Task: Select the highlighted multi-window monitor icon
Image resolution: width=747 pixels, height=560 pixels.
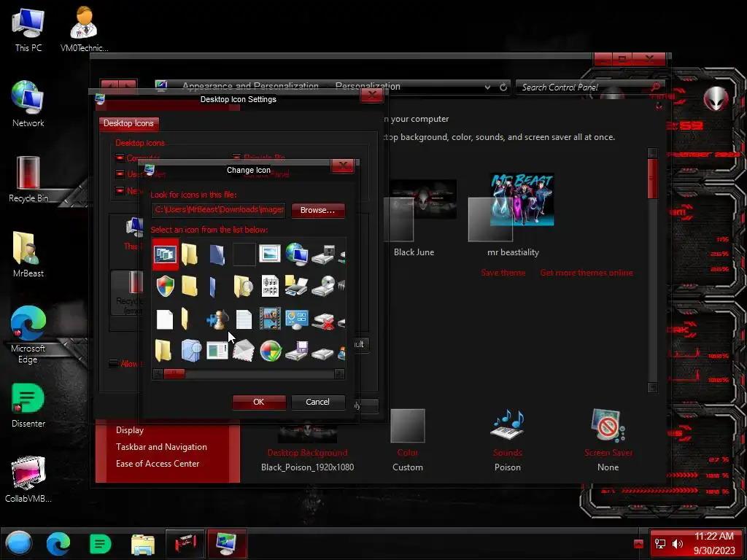Action: pos(166,254)
